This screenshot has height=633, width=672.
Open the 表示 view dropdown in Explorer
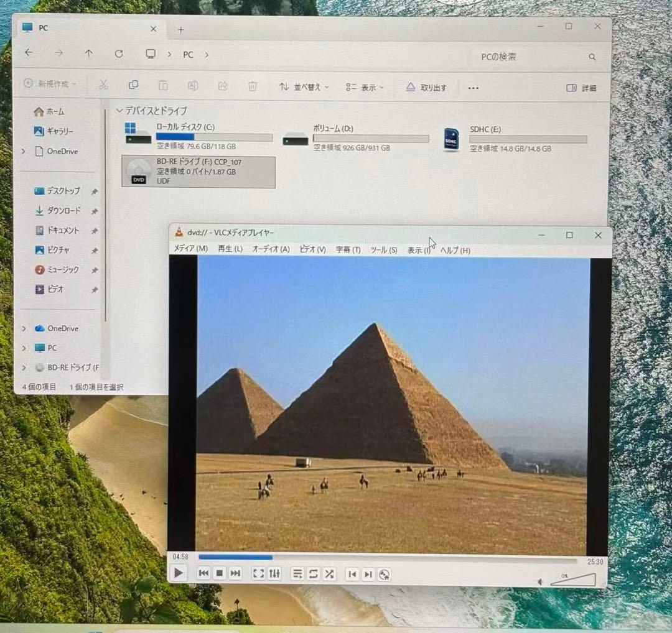(x=365, y=88)
